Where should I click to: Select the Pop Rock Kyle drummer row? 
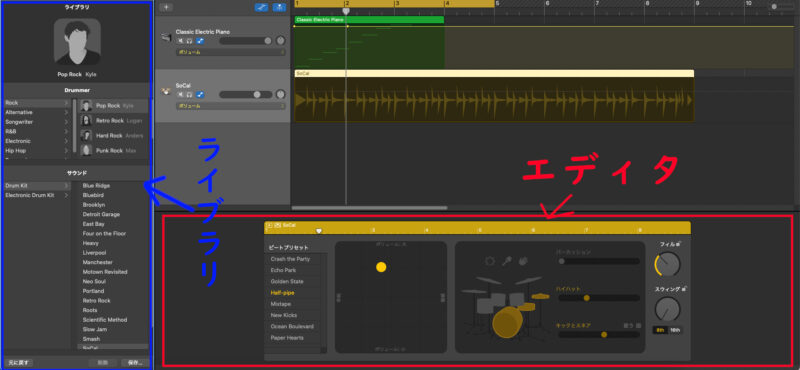(x=114, y=106)
